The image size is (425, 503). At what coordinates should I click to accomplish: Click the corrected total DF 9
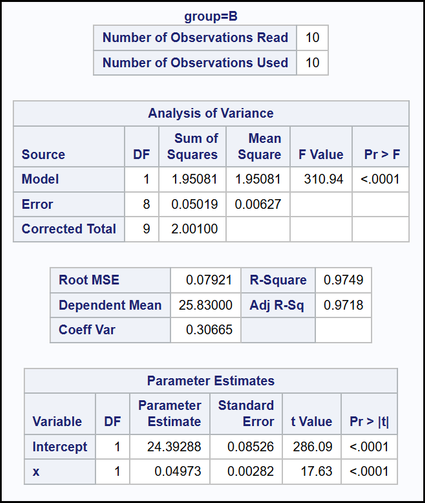click(146, 229)
